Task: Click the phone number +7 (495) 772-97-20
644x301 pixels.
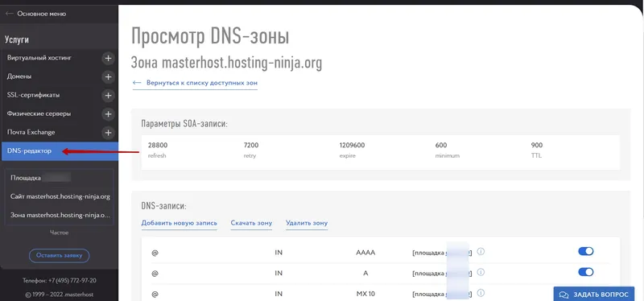Action: (72, 280)
